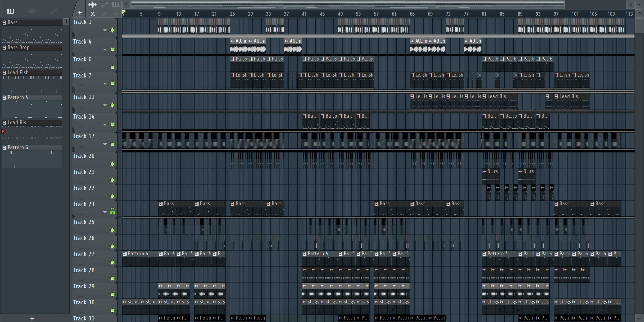This screenshot has height=322, width=644.
Task: Select automation clip focus icon
Action: point(104,4)
